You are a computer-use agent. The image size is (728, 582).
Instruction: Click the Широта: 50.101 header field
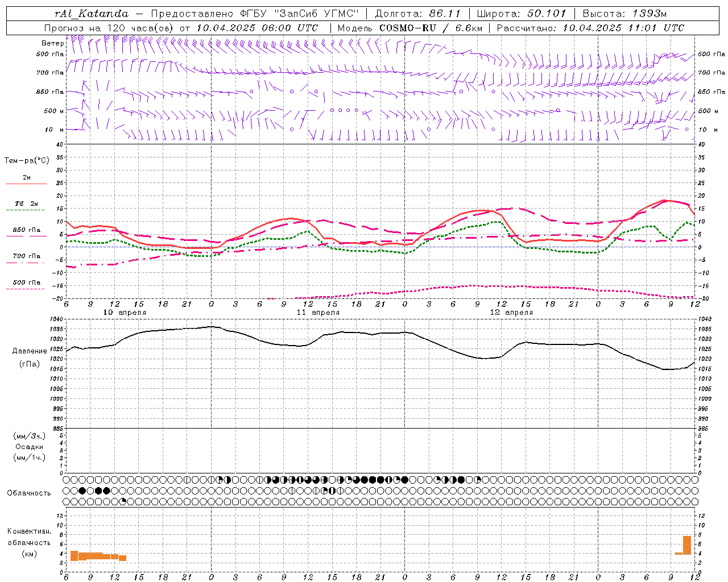coord(522,14)
